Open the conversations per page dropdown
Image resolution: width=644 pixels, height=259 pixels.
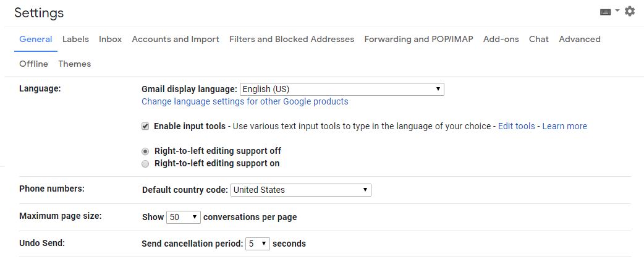[x=184, y=217]
